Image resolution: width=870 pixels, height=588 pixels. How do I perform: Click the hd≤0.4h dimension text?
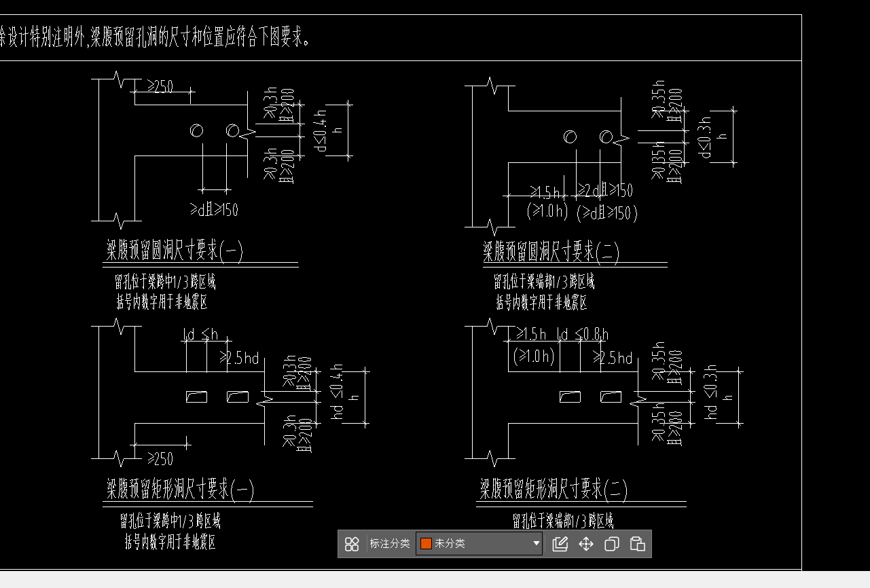click(x=338, y=392)
